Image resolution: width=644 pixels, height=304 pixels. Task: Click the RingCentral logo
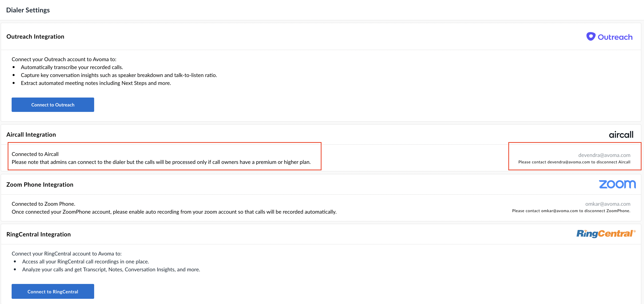pos(605,234)
